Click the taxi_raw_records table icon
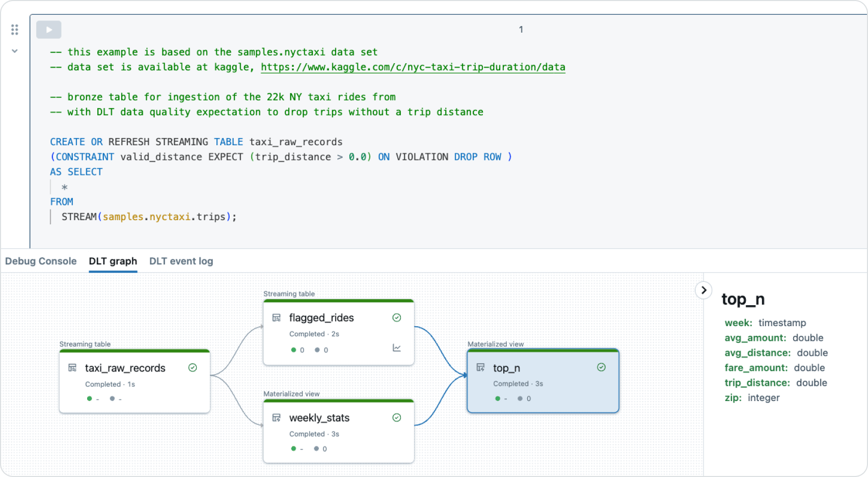Screen dimensions: 868x477 coord(73,367)
